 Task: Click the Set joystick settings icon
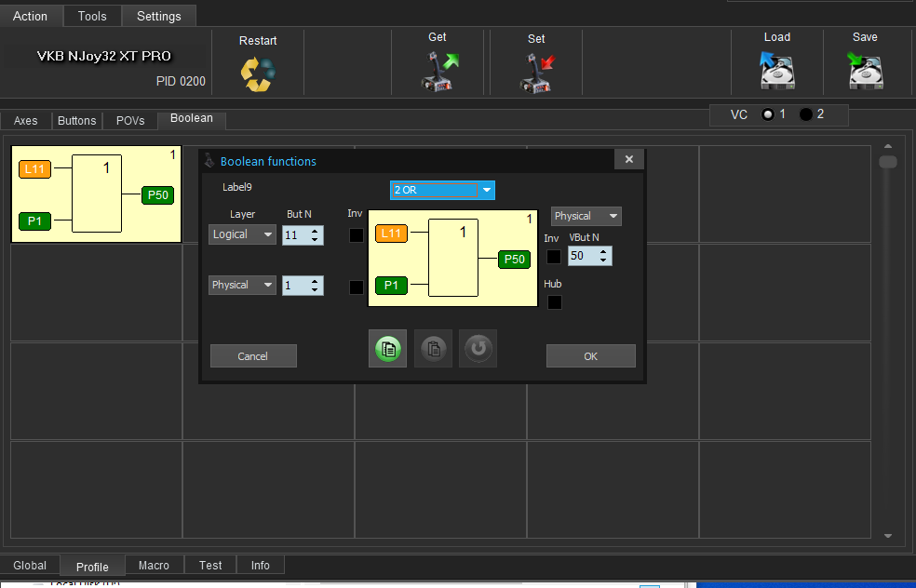(536, 72)
